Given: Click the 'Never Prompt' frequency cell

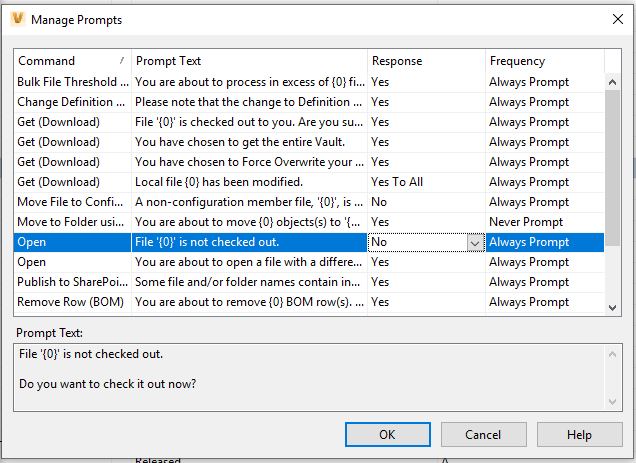Looking at the screenshot, I should (545, 222).
